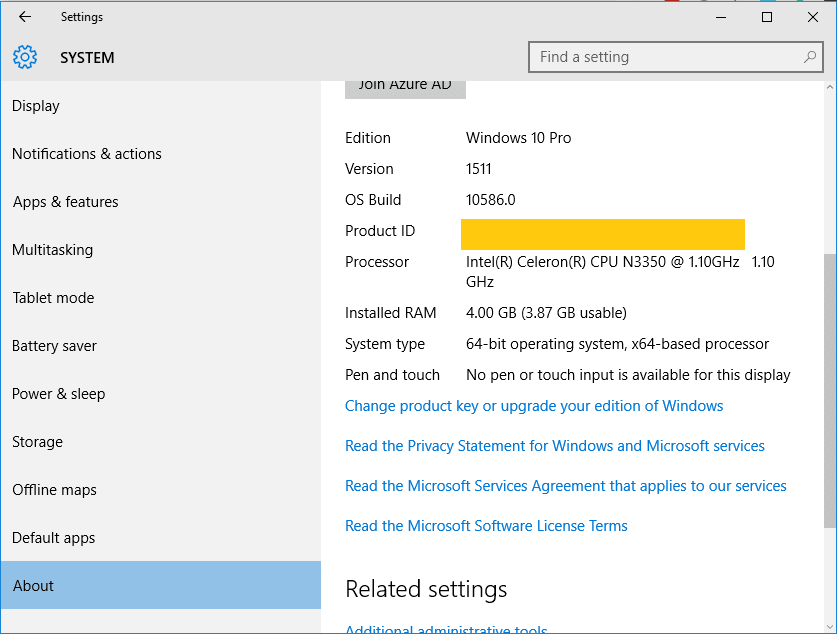This screenshot has width=837, height=634.
Task: Click the 4.00 GB installed RAM value
Action: pyautogui.click(x=546, y=313)
